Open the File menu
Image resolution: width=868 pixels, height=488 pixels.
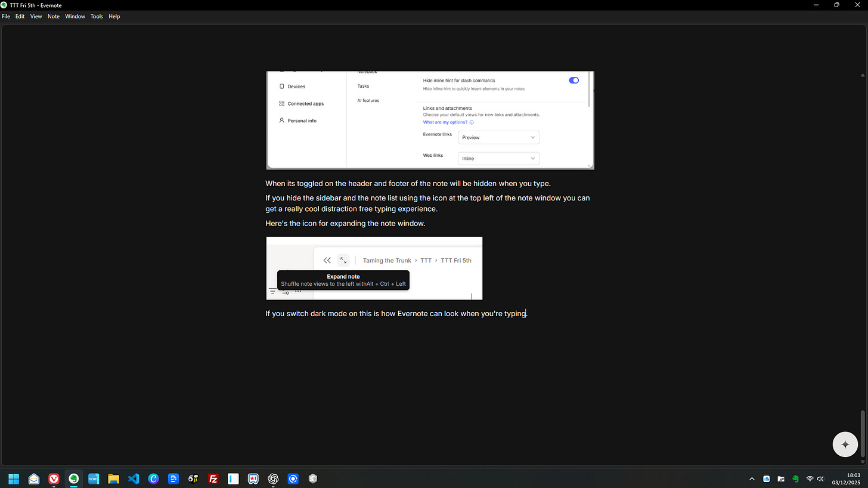pyautogui.click(x=6, y=16)
